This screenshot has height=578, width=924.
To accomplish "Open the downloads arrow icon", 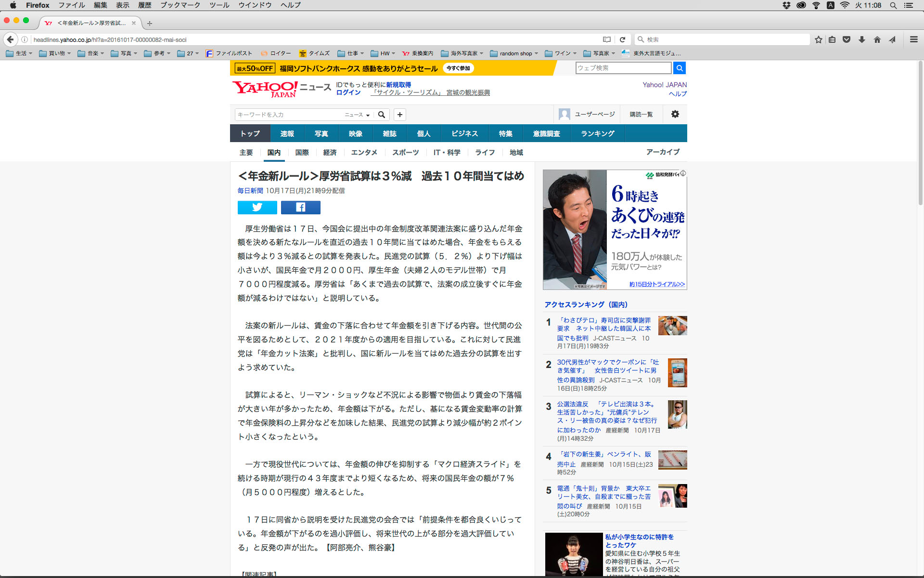I will click(861, 39).
